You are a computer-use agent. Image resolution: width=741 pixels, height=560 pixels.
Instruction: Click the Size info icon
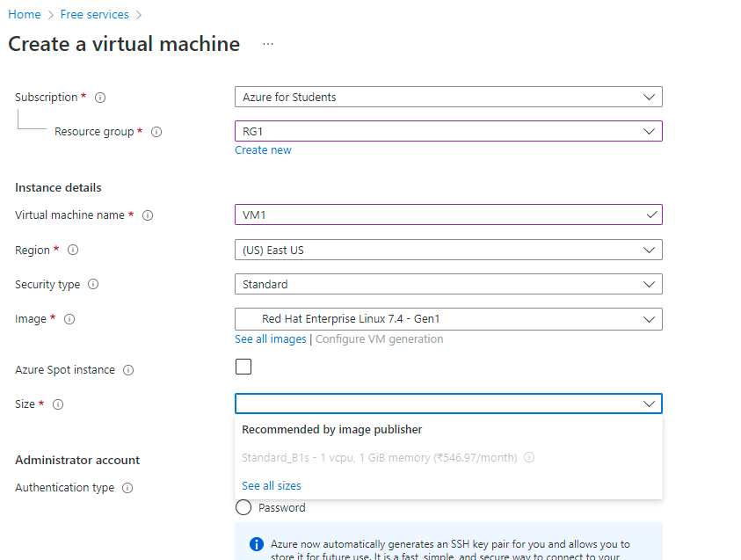coord(58,404)
